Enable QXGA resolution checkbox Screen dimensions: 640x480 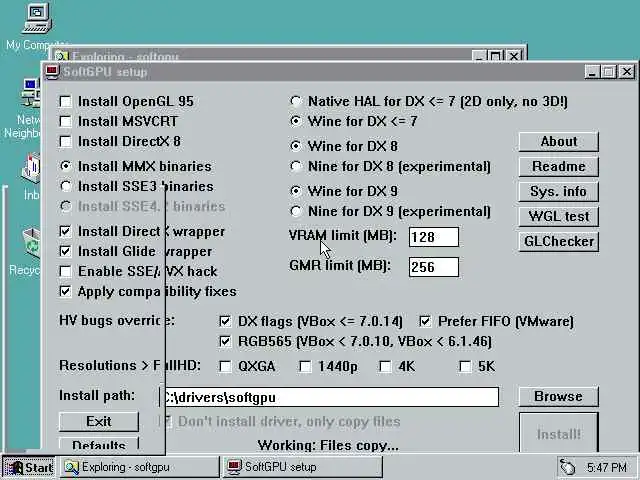point(225,367)
